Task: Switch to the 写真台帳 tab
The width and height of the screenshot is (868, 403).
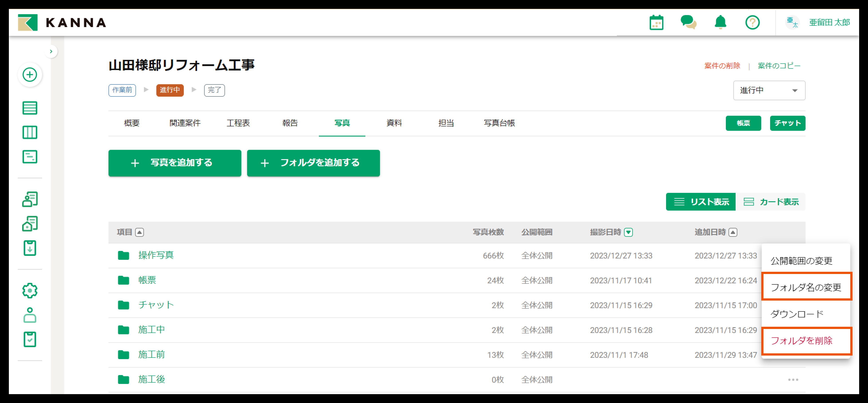Action: click(499, 123)
